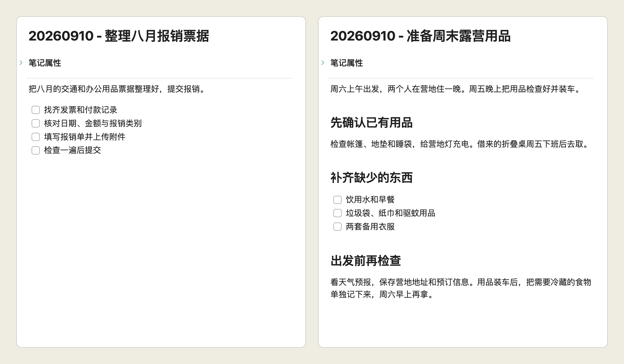The image size is (624, 364).
Task: Click the paragraph starting 检查帐篷、地垫和睡袋
Action: pos(460,144)
